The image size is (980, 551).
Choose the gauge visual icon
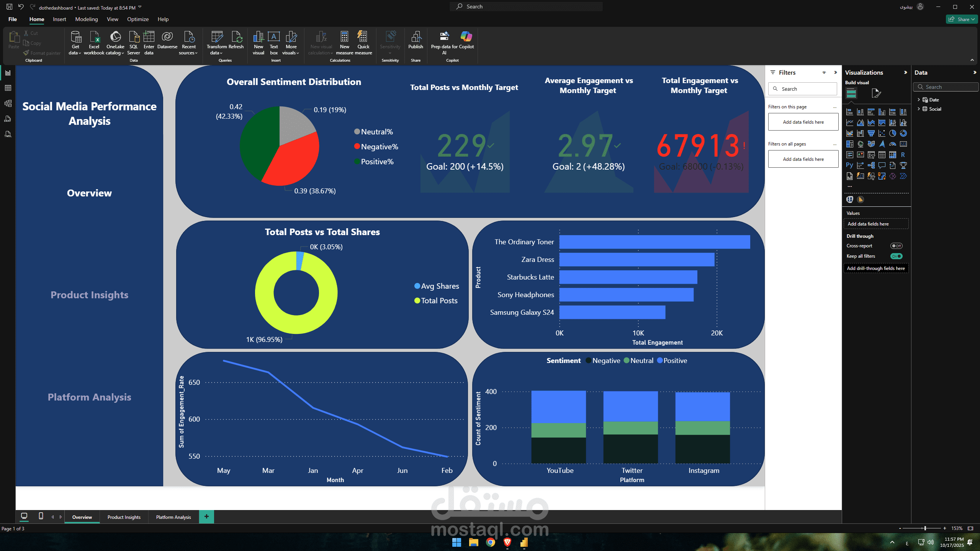click(x=892, y=144)
